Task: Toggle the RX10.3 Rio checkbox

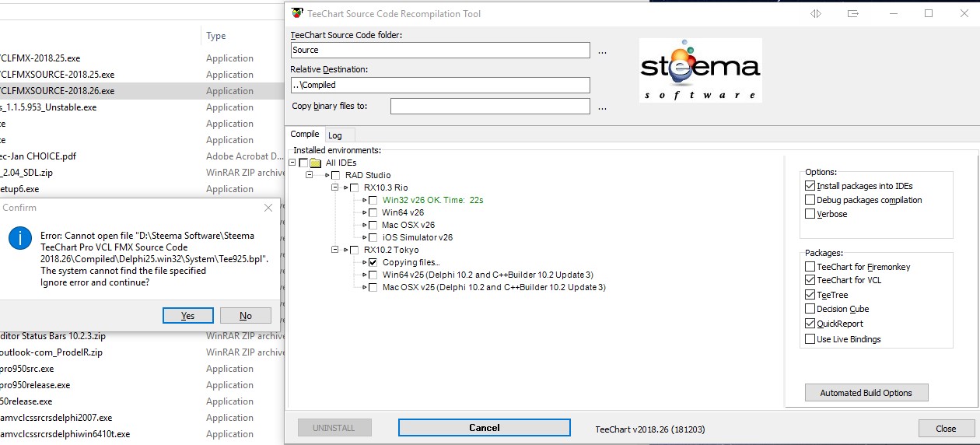Action: (x=354, y=187)
